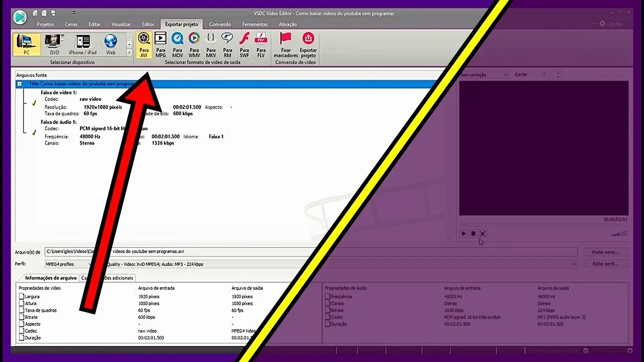Click the second quick access toolbar icon
The image size is (644, 362).
44,13
